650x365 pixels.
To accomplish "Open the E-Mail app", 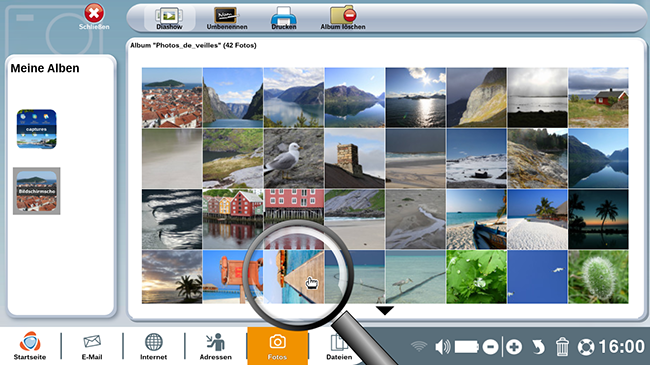I will [92, 346].
